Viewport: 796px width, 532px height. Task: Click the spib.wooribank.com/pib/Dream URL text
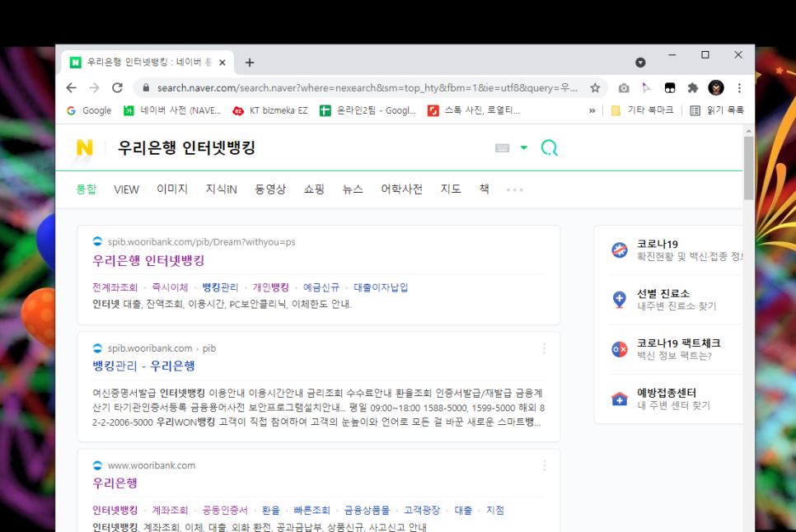point(202,242)
